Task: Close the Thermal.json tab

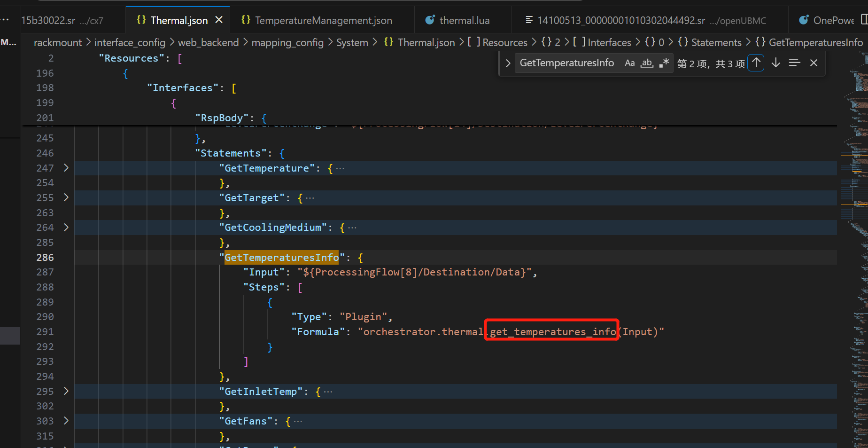Action: [x=219, y=20]
